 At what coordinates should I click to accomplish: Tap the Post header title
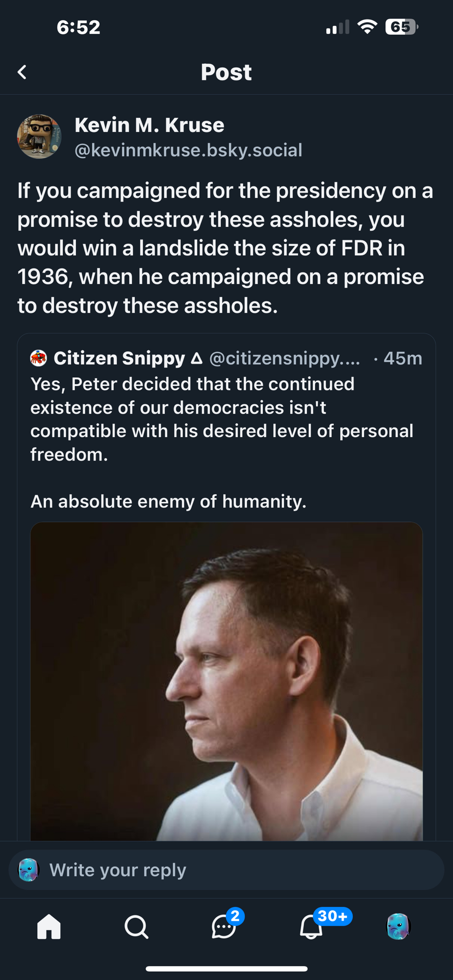(226, 73)
